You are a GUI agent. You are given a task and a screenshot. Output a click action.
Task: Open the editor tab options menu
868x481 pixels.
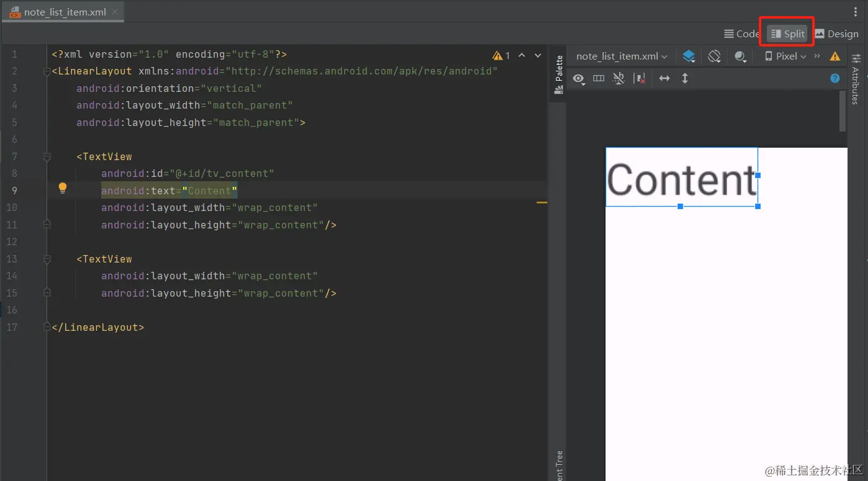[x=856, y=12]
